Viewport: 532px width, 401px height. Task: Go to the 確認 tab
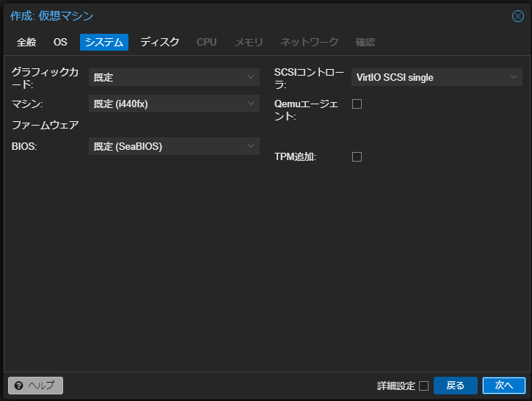[365, 42]
